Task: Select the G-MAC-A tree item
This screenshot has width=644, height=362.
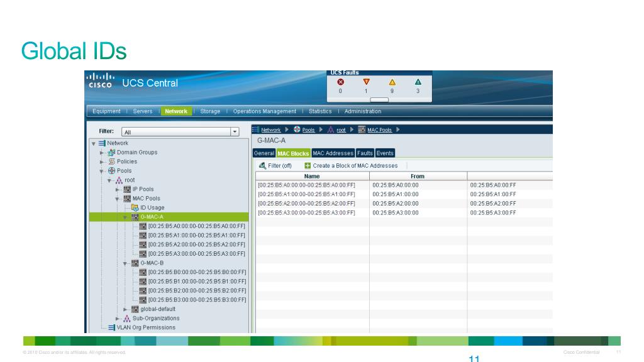Action: 169,217
